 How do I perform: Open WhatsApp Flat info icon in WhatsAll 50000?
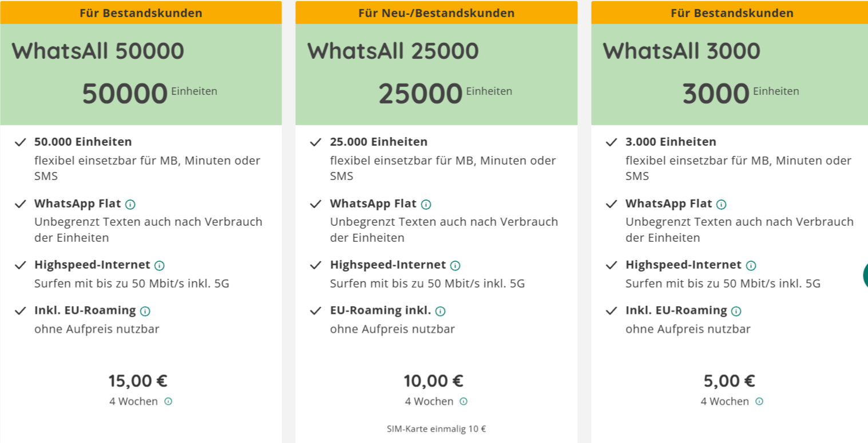(x=130, y=204)
